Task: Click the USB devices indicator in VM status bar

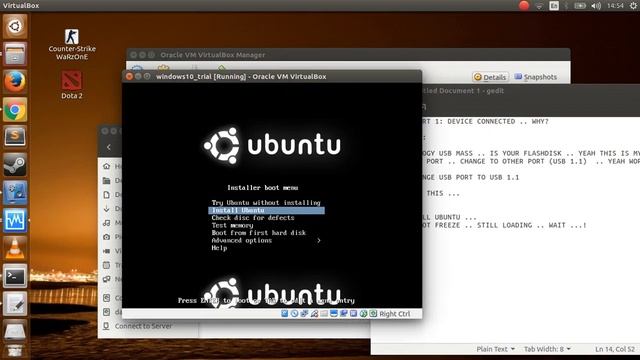Action: pos(314,313)
